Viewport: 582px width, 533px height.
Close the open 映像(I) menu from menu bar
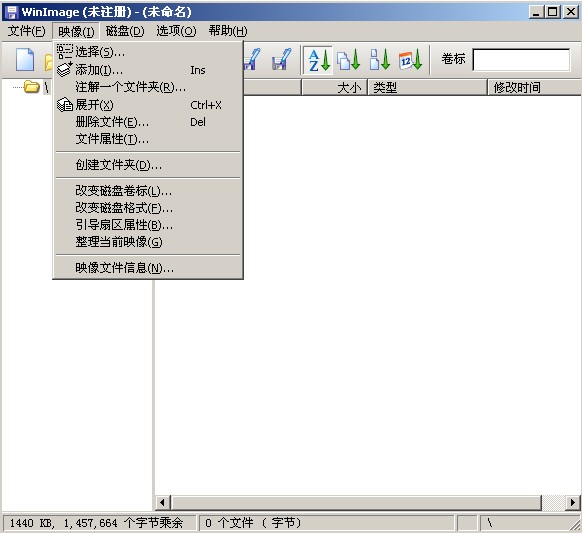coord(76,31)
